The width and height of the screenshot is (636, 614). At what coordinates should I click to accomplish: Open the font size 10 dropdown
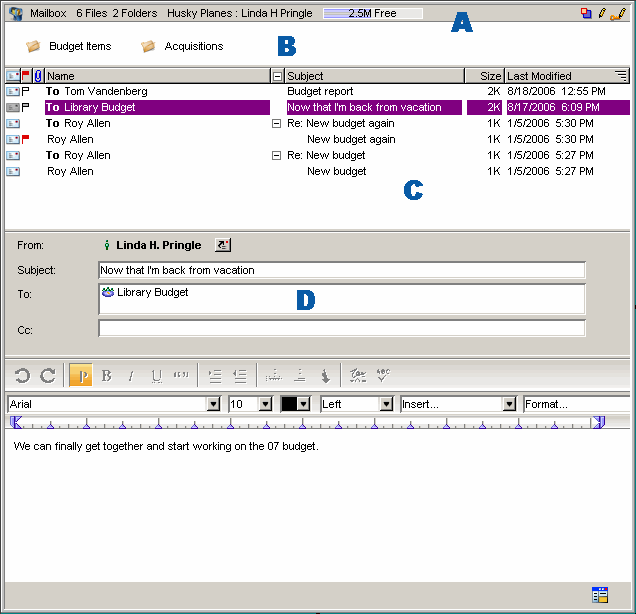coord(265,404)
